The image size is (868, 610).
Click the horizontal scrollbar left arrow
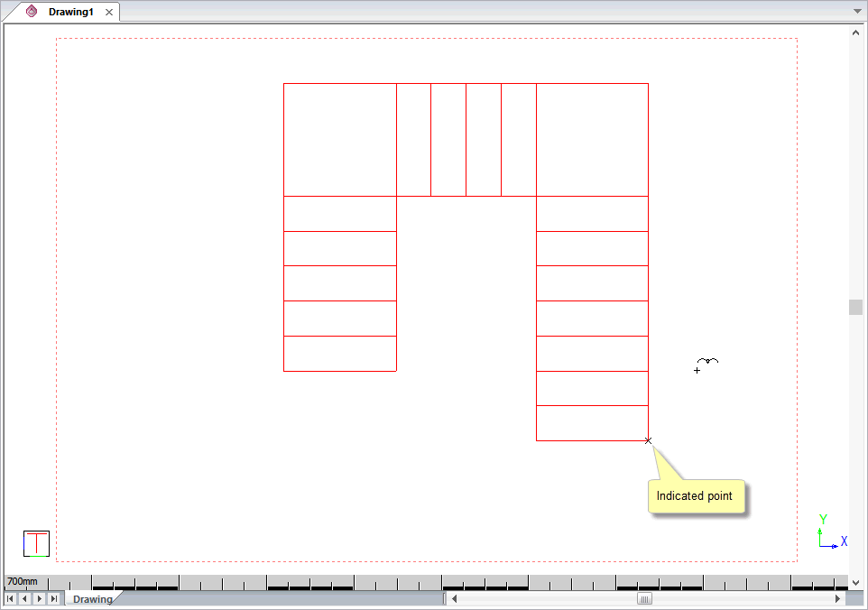455,598
